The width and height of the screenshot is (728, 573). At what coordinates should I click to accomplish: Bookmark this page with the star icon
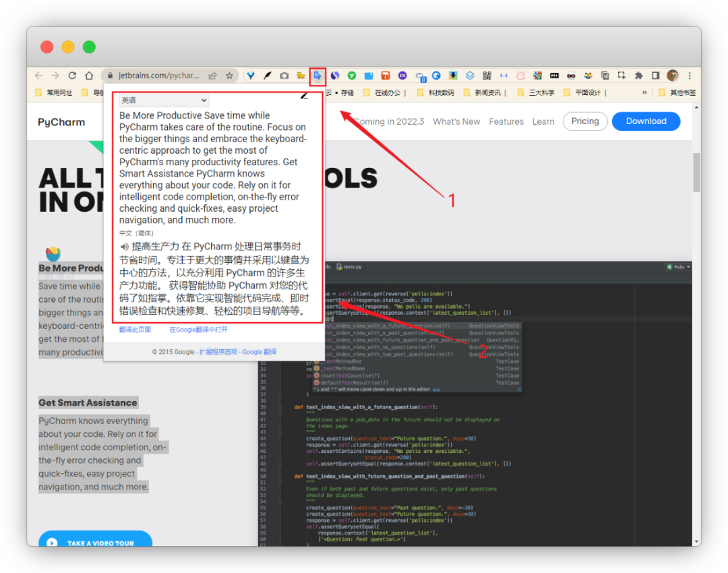[x=229, y=76]
